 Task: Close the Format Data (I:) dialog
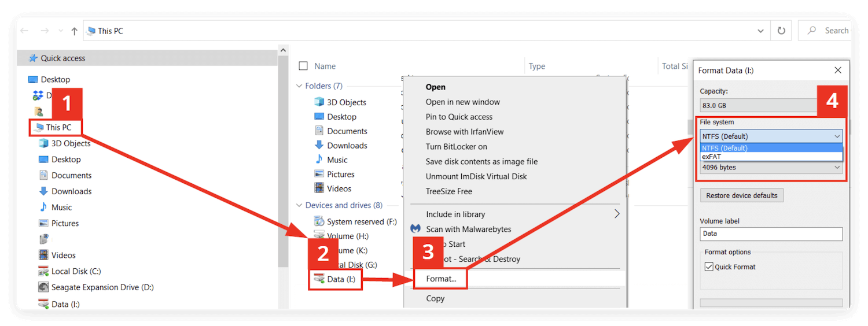pos(837,71)
